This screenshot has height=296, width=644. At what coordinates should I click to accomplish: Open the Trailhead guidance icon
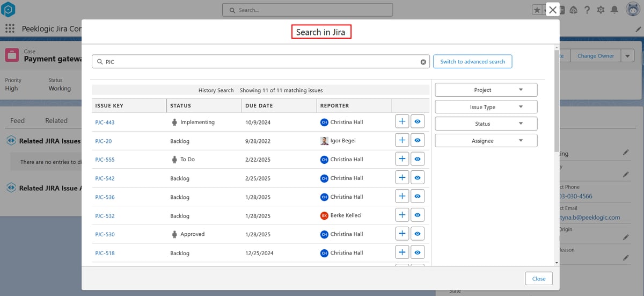(x=574, y=10)
